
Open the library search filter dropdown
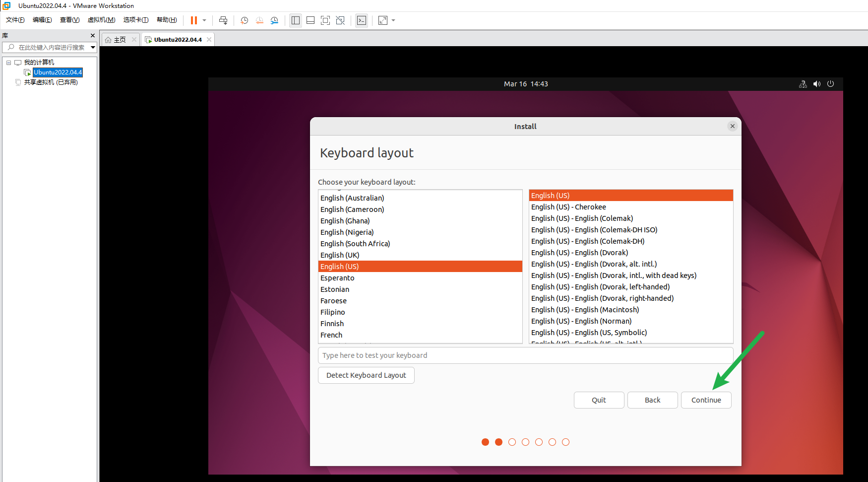(x=93, y=47)
